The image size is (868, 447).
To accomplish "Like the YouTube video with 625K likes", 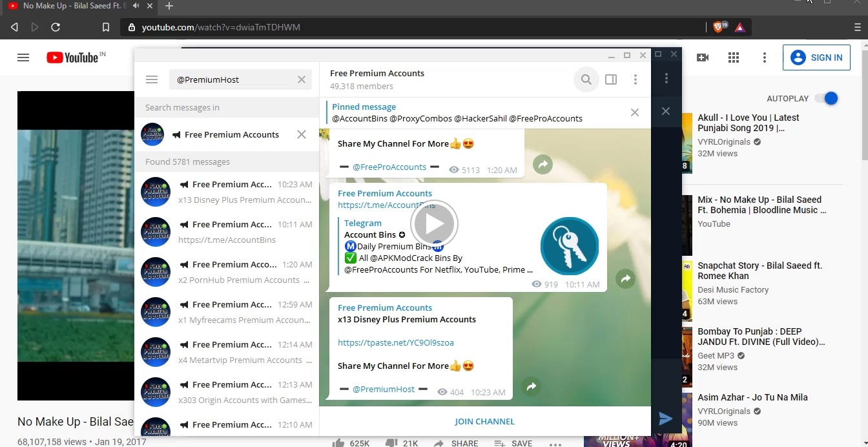I will (x=351, y=443).
